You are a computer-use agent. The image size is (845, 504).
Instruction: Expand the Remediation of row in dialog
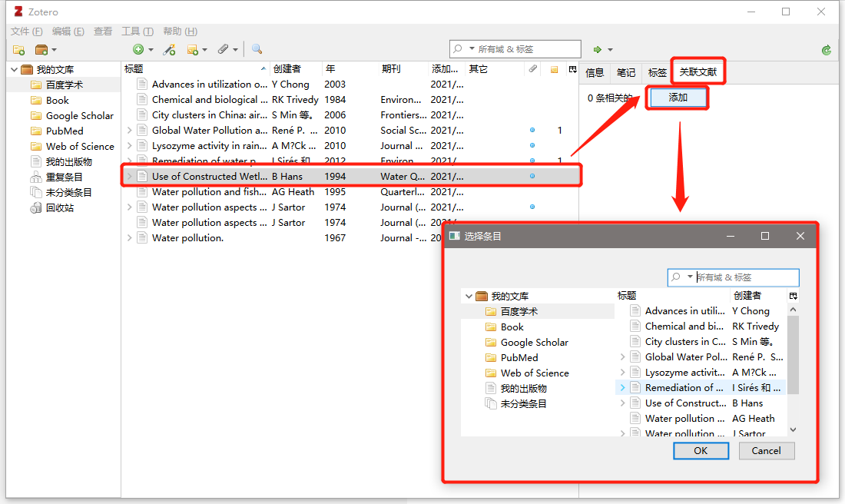[622, 387]
